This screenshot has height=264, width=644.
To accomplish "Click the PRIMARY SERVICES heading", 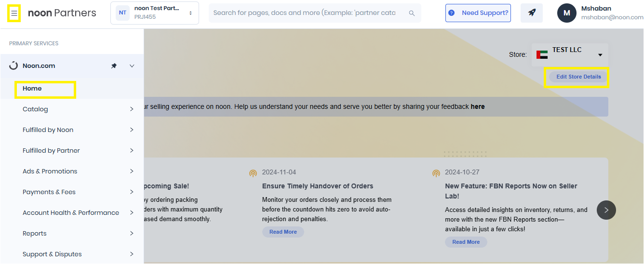I will (x=34, y=43).
